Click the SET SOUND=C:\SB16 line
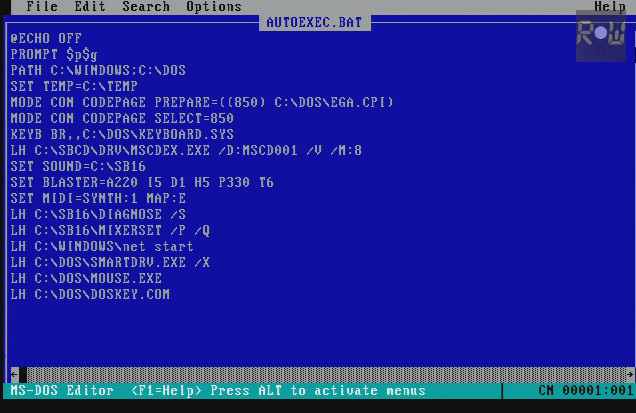The image size is (636, 413). click(78, 166)
